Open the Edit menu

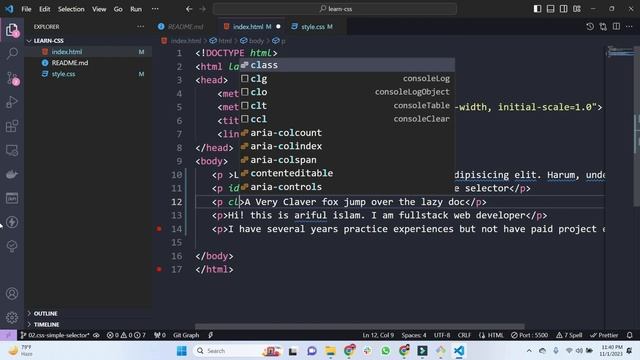pyautogui.click(x=44, y=9)
